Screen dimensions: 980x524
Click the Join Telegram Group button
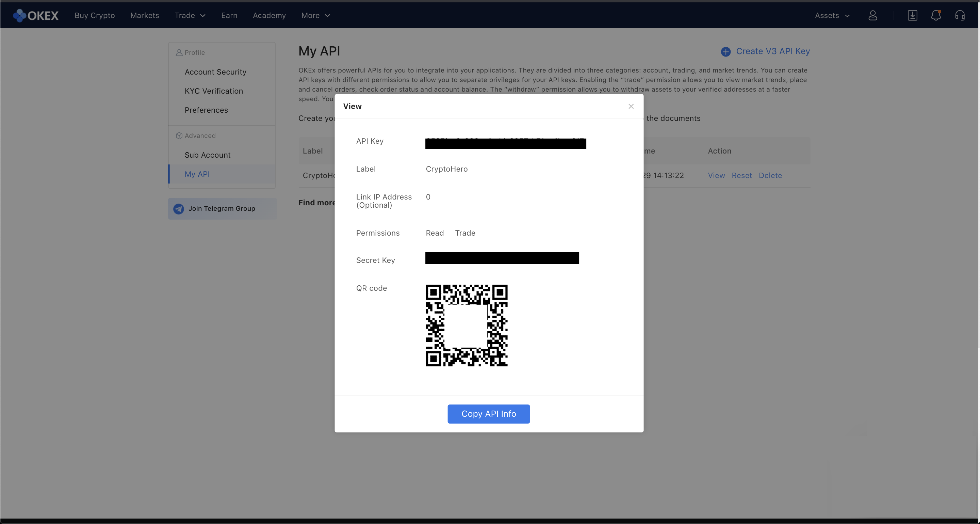coord(222,208)
